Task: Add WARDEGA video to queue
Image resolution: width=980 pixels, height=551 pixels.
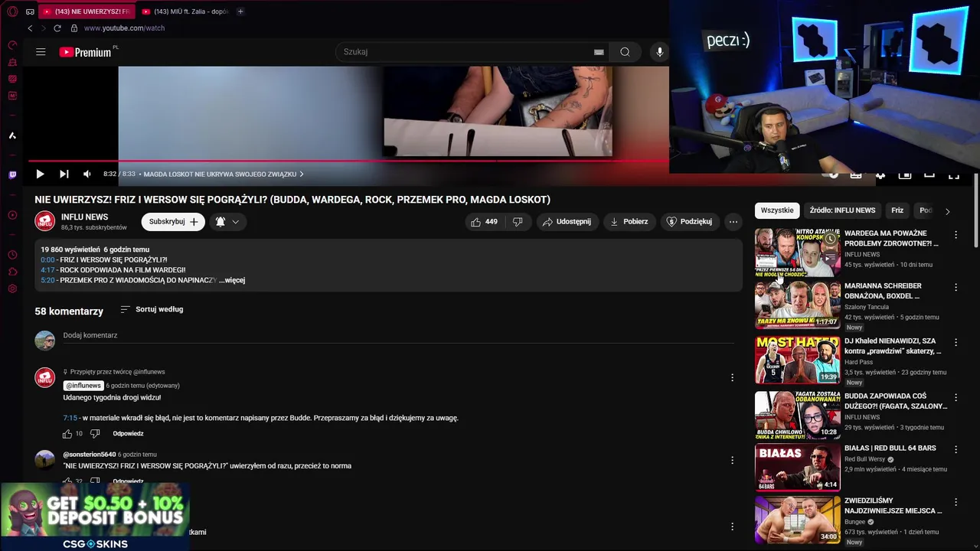Action: [830, 258]
